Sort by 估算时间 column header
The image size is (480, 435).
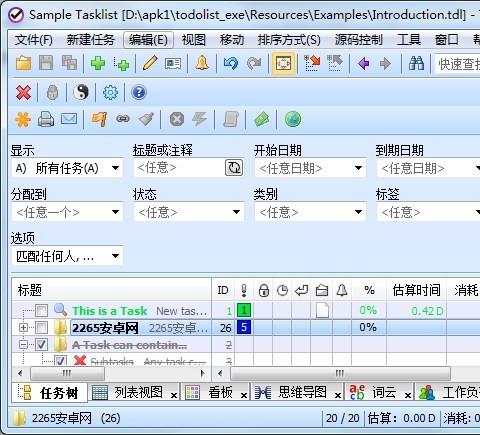pos(416,290)
